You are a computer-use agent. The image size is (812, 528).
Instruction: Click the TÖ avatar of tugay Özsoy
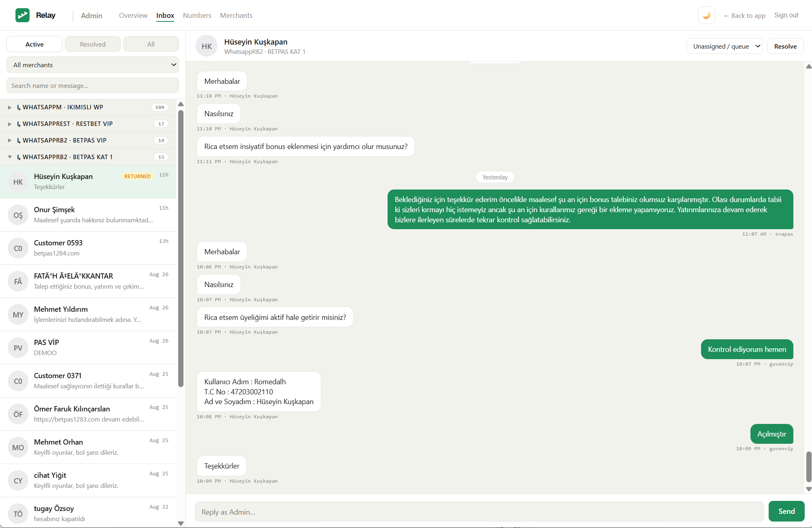(18, 514)
